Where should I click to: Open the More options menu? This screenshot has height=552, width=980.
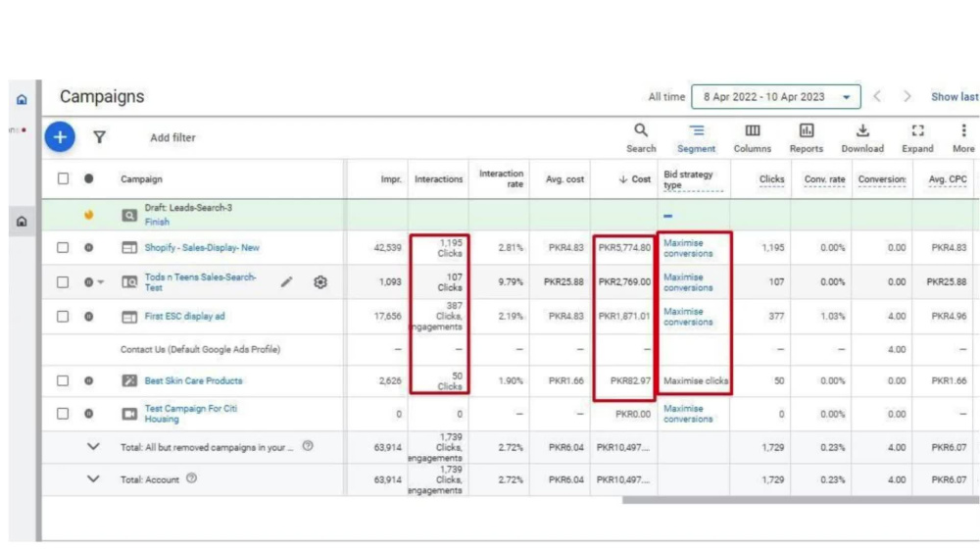point(963,138)
